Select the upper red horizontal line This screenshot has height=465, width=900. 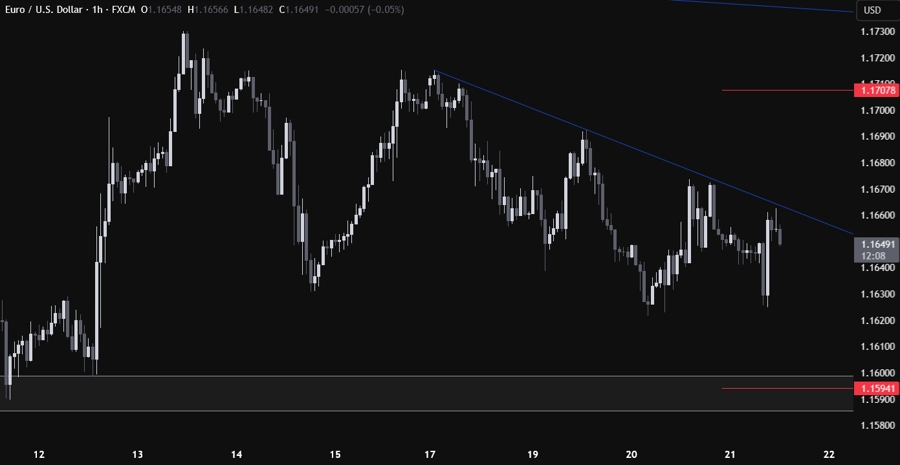[x=785, y=91]
